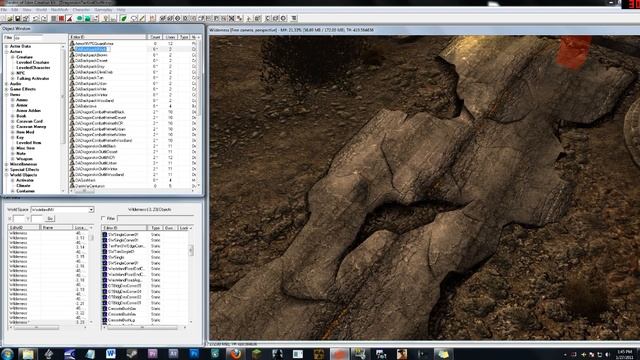
Task: Open Microsoft Word from the taskbar
Action: coord(111,354)
